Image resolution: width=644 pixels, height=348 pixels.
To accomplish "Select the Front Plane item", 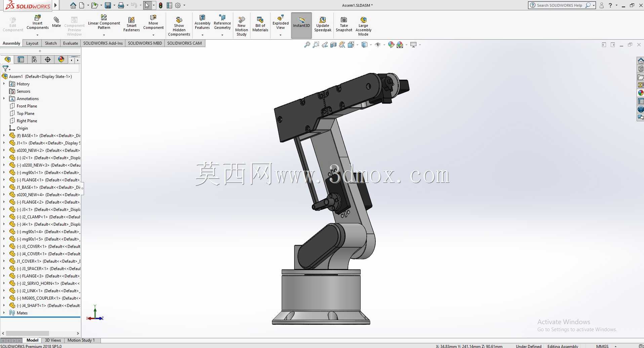I will tap(27, 106).
